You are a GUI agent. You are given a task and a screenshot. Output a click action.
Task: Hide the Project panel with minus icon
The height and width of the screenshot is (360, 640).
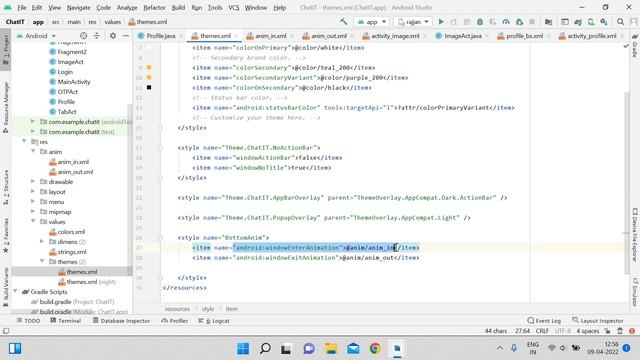[x=126, y=36]
